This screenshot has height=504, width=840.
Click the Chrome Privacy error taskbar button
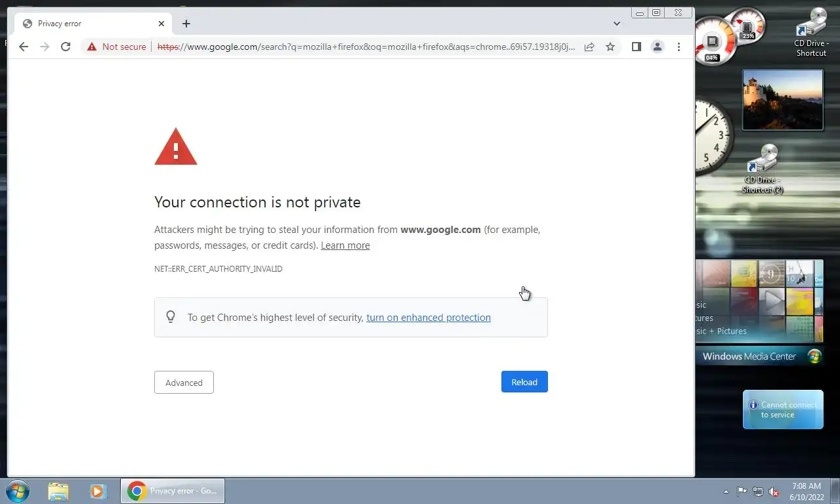coord(173,491)
